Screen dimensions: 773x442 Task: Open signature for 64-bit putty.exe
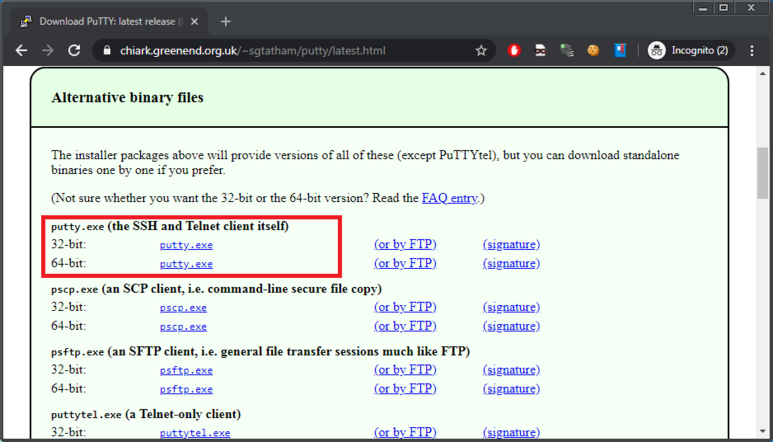[x=511, y=263]
